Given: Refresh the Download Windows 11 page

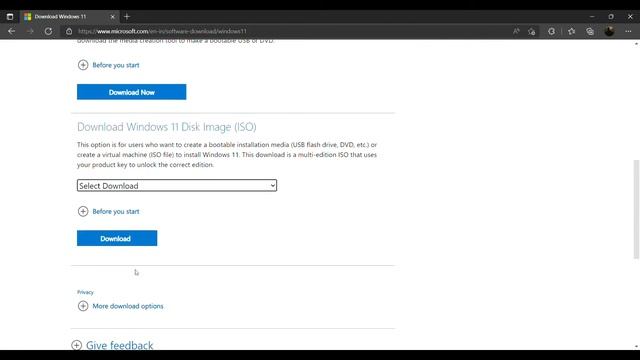Looking at the screenshot, I should point(48,31).
